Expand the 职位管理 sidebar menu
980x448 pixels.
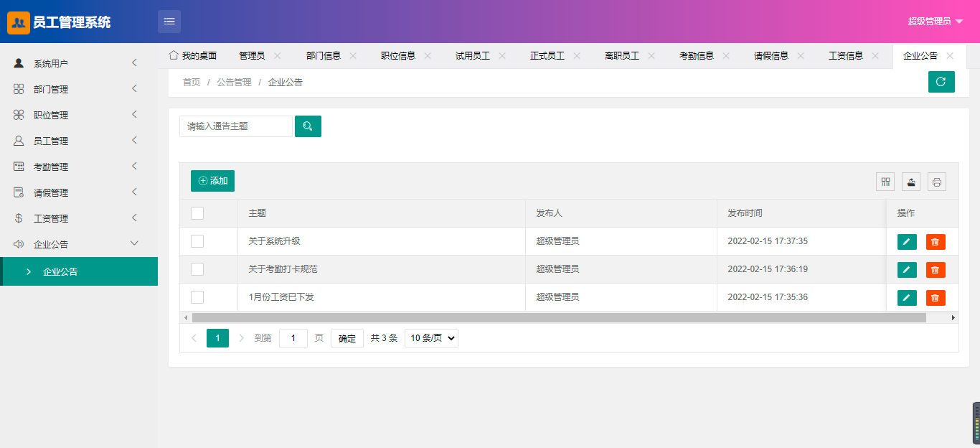134,115
